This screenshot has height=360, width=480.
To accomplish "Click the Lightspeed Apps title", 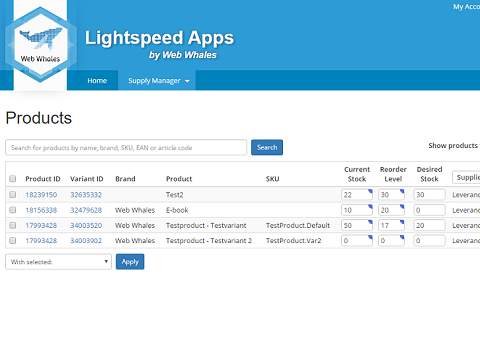I will point(160,38).
